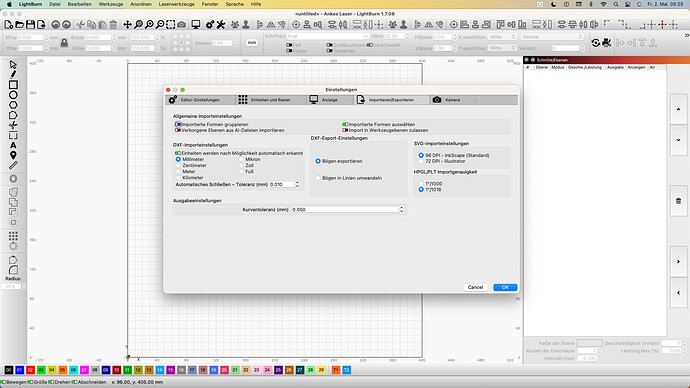Toggle Importierte Formen gruppieren
The width and height of the screenshot is (690, 388).
(x=178, y=124)
